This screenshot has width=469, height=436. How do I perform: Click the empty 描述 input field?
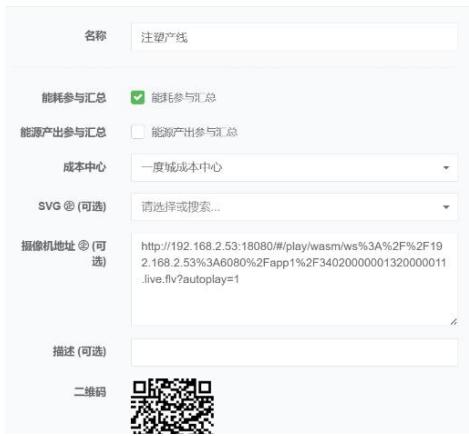pos(294,352)
